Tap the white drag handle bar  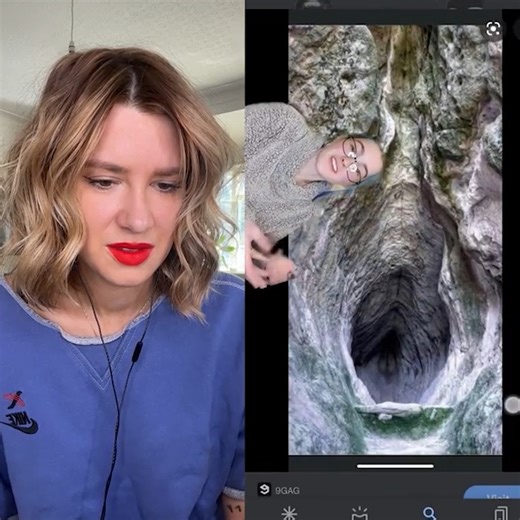[x=395, y=466]
